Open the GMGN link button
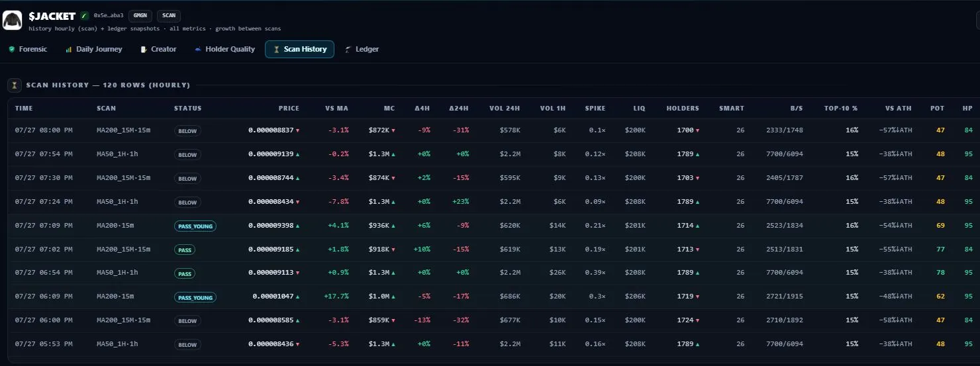The image size is (980, 366). tap(140, 15)
